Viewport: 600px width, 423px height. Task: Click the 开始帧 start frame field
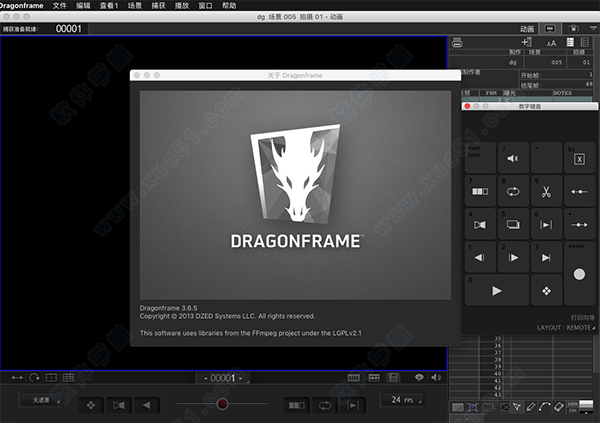pos(556,75)
